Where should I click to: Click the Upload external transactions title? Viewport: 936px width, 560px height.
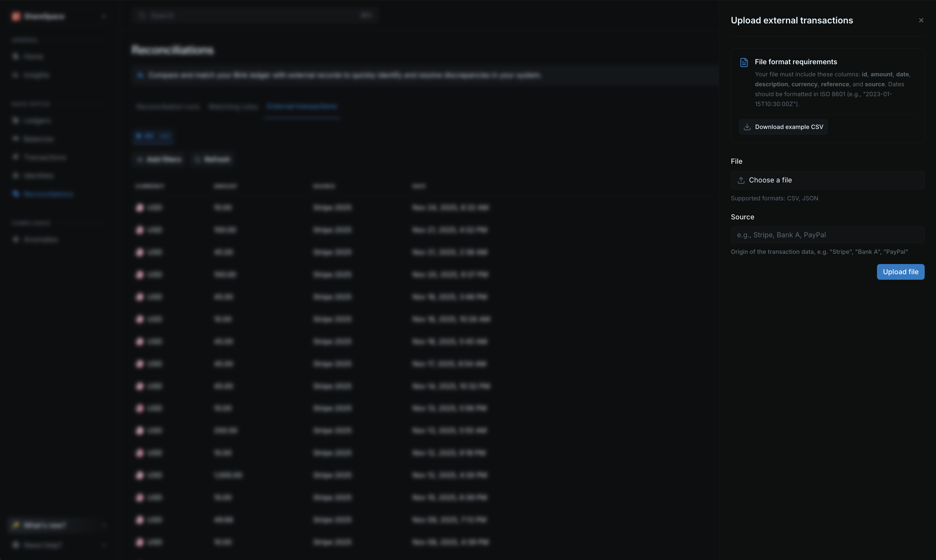point(792,20)
